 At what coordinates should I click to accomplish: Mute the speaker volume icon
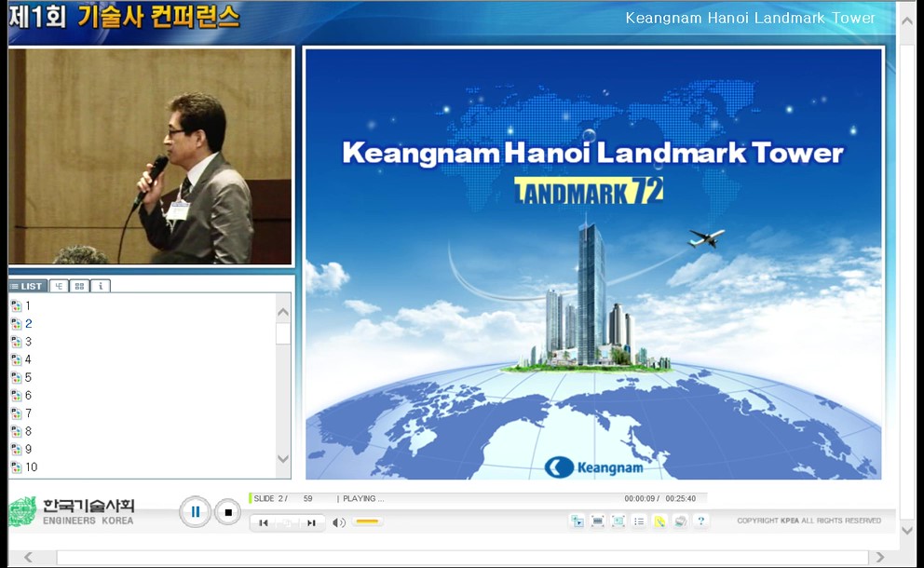(338, 522)
